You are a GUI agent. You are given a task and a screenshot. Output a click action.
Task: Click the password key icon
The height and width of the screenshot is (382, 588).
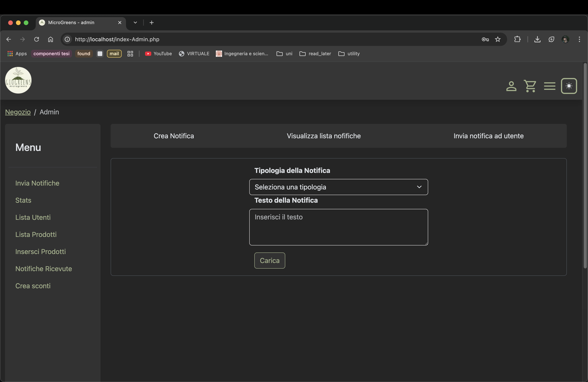tap(485, 39)
